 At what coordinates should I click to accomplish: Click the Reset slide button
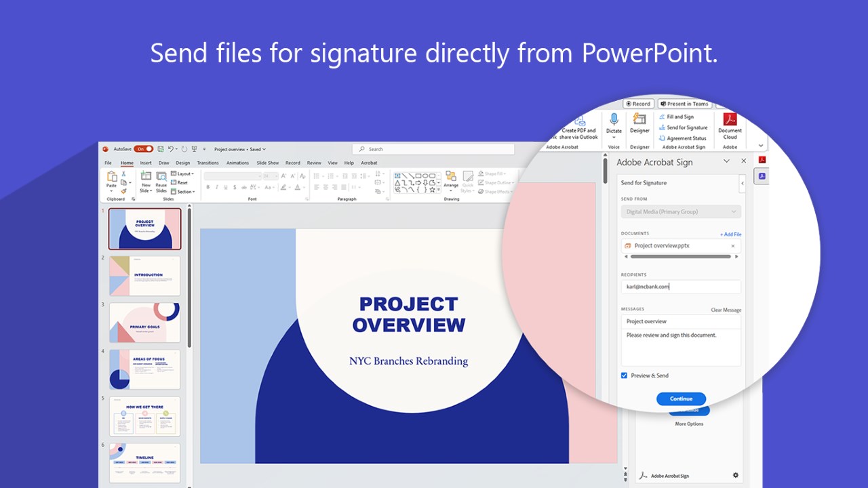[179, 182]
